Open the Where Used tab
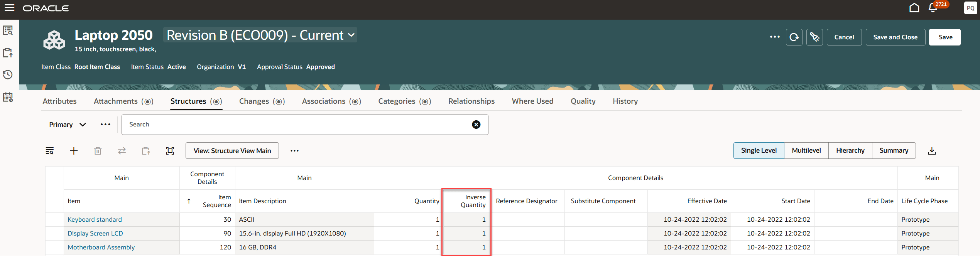Screen dimensions: 980x256 (x=532, y=101)
